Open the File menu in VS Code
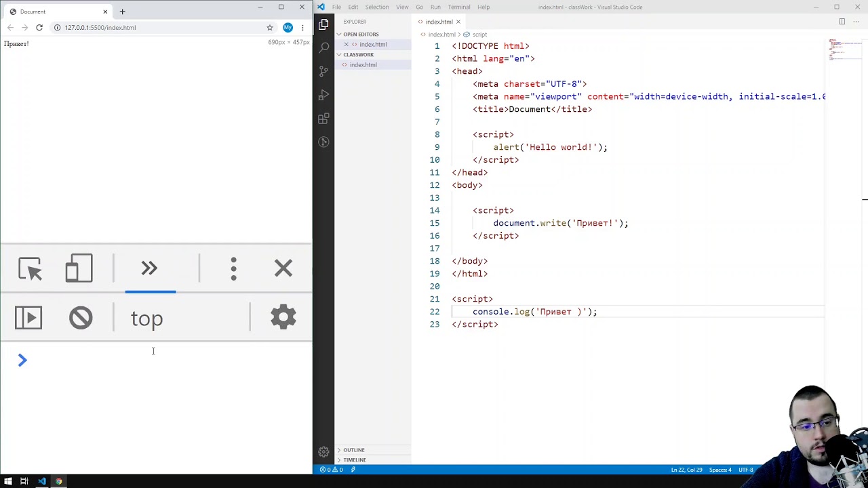This screenshot has height=488, width=868. pyautogui.click(x=336, y=7)
